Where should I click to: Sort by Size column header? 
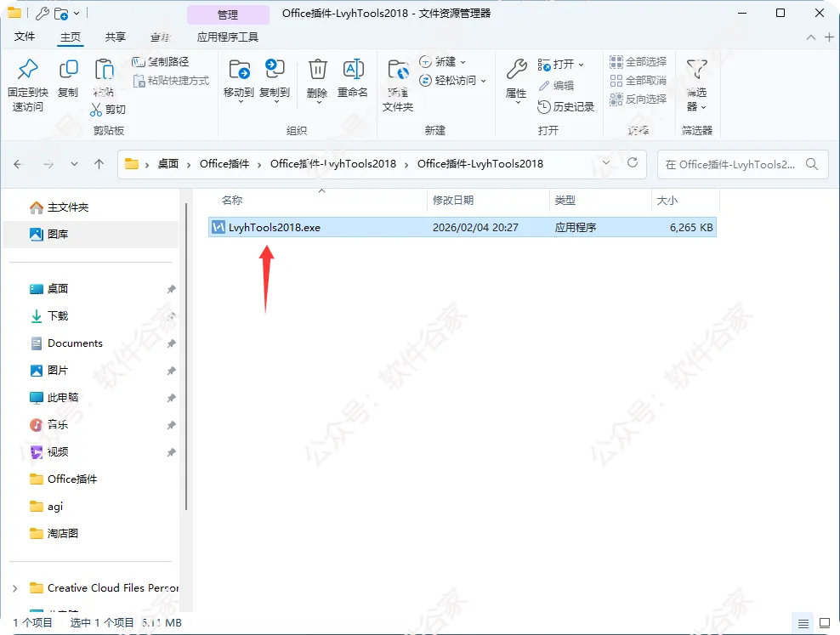tap(667, 201)
